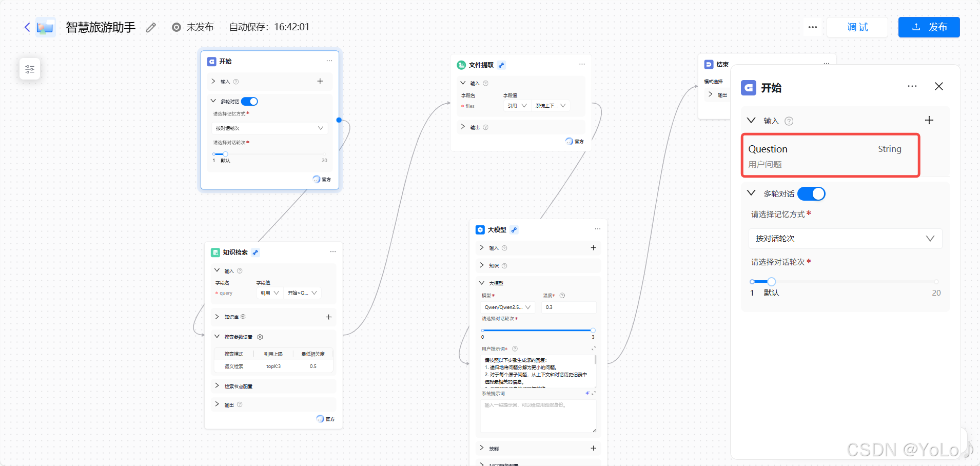Viewport: 980px width, 466px height.
Task: Click the 系统提示词 input box
Action: [x=538, y=416]
